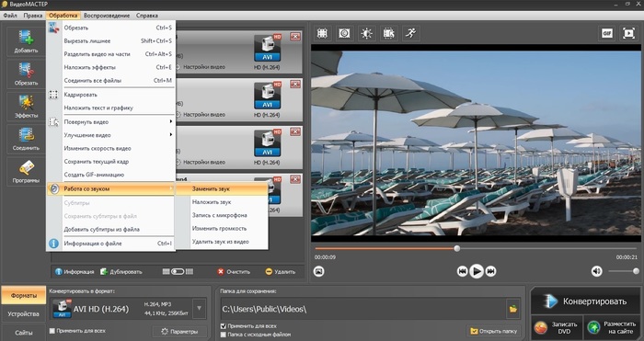The height and width of the screenshot is (341, 644).
Task: Expand the Повернуть видео submenu
Action: point(111,122)
